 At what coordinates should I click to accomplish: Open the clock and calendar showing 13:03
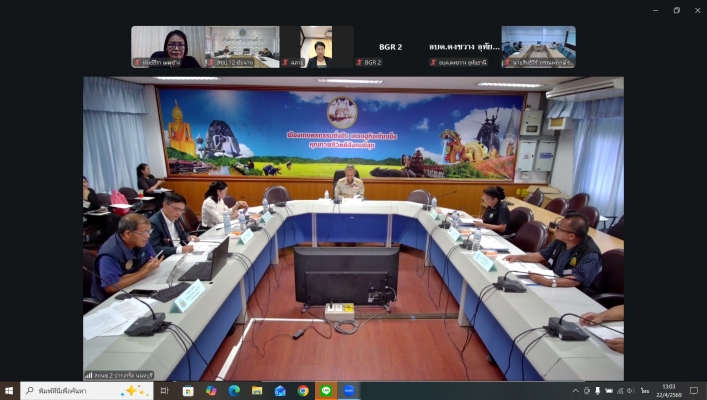(669, 391)
